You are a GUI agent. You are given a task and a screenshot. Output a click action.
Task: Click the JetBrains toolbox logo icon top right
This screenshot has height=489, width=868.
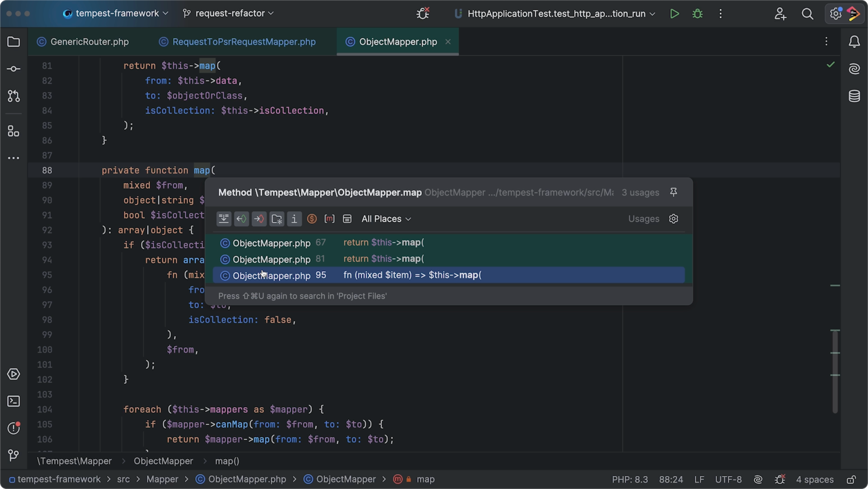pos(854,13)
